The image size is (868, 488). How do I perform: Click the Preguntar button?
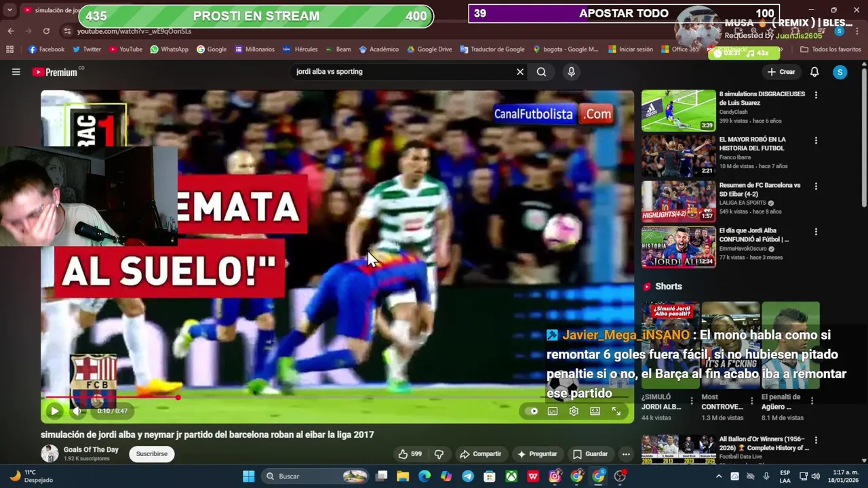point(536,454)
